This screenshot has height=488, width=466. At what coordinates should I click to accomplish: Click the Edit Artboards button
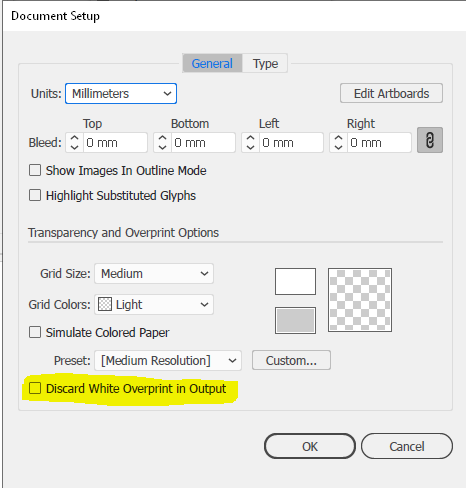coord(391,93)
